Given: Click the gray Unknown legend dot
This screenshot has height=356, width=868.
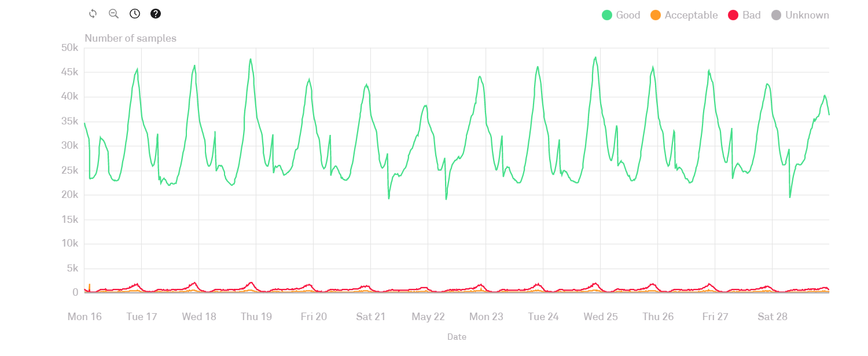Looking at the screenshot, I should pyautogui.click(x=777, y=16).
